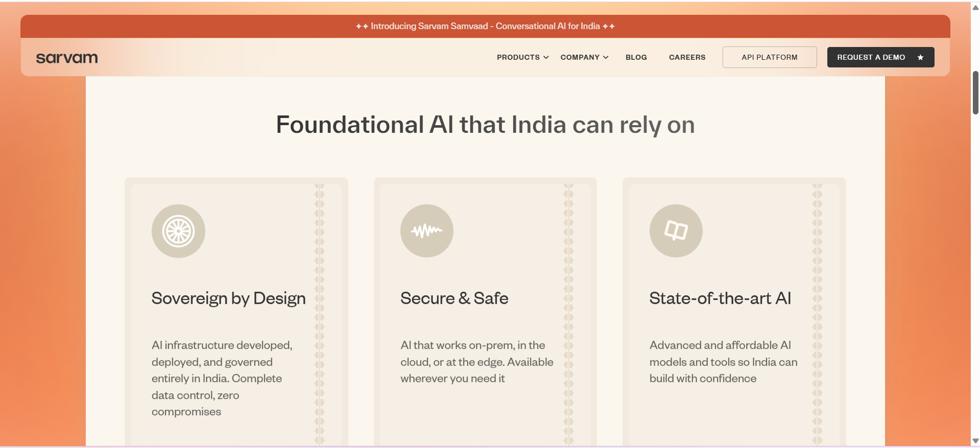Image resolution: width=980 pixels, height=448 pixels.
Task: Click the scroll up arrow of the scrollbar
Action: (975, 7)
